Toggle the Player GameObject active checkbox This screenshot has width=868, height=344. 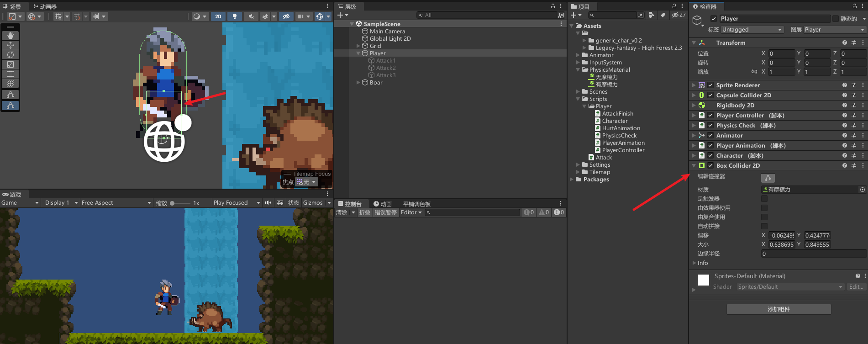point(714,19)
